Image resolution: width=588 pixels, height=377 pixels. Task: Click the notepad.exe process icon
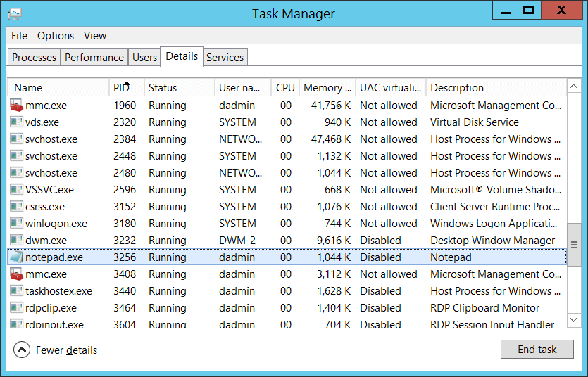[x=16, y=257]
